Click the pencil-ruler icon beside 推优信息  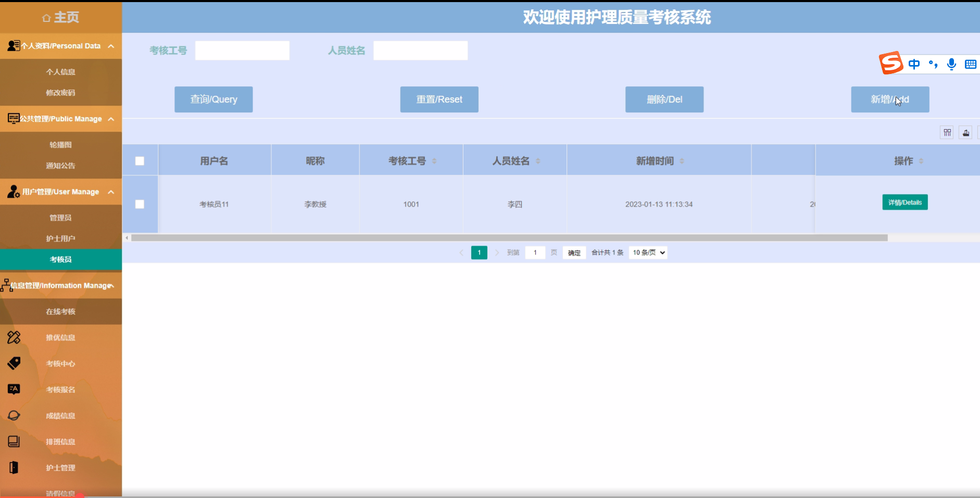[x=14, y=337]
